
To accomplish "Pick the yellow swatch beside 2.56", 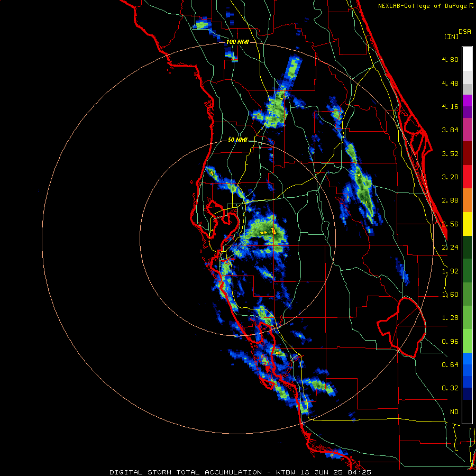I will [x=467, y=224].
